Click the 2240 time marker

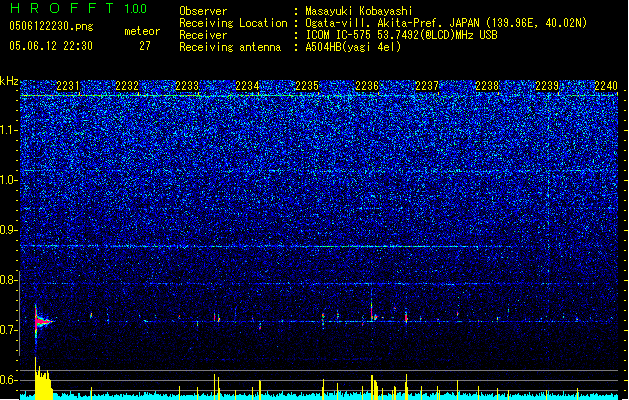[606, 85]
